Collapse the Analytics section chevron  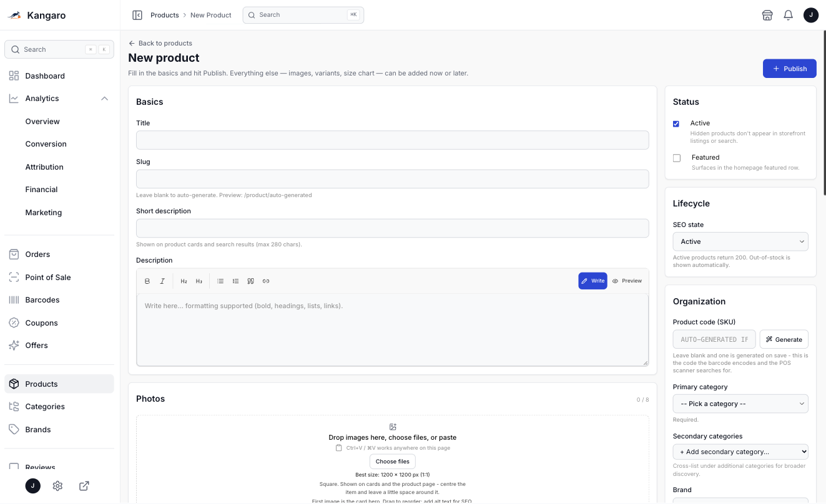point(104,99)
